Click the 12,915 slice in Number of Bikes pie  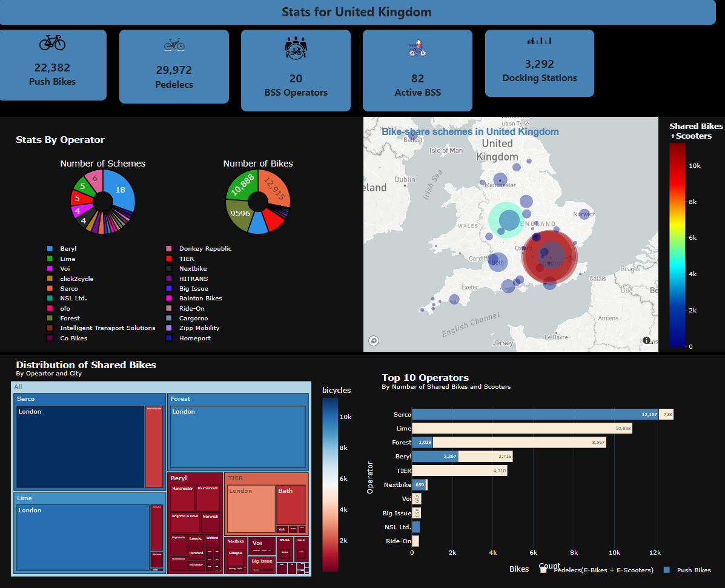[276, 188]
